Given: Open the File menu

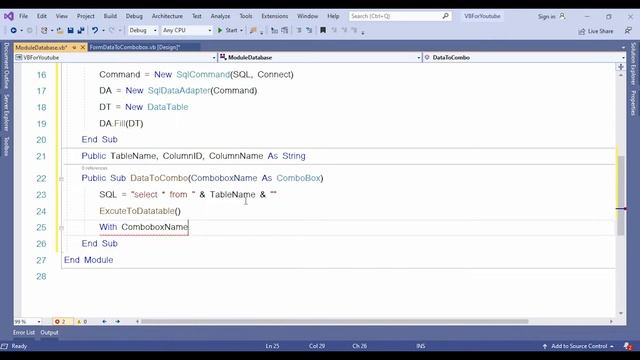Looking at the screenshot, I should tap(24, 16).
